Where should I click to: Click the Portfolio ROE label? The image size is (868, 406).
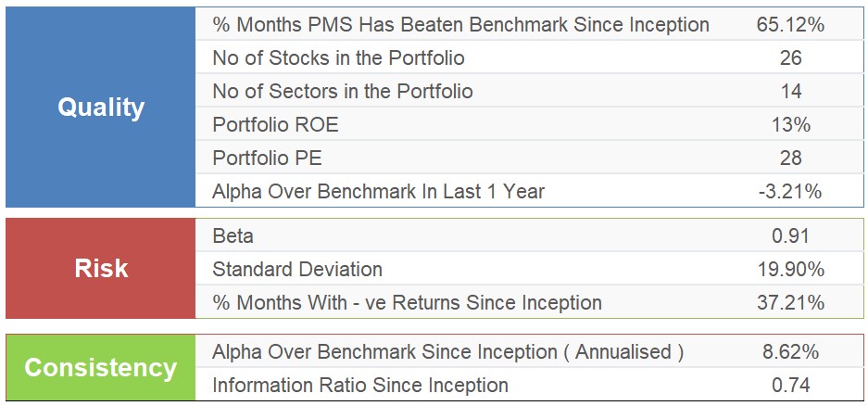(x=275, y=124)
